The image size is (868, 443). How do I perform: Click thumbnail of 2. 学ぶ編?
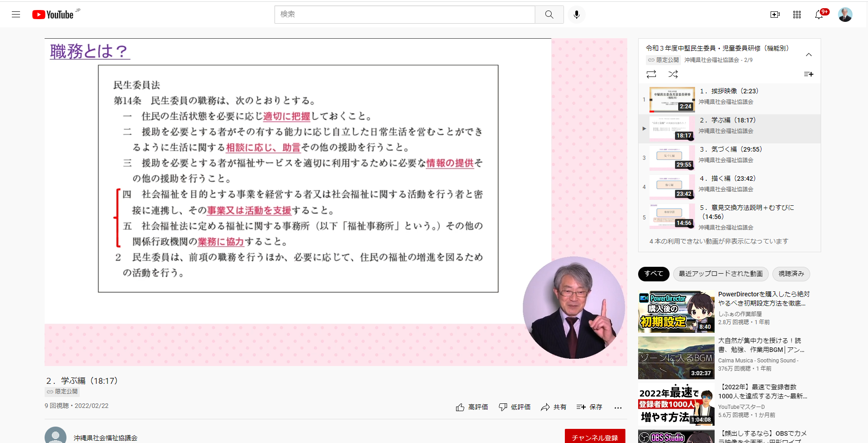tap(672, 128)
